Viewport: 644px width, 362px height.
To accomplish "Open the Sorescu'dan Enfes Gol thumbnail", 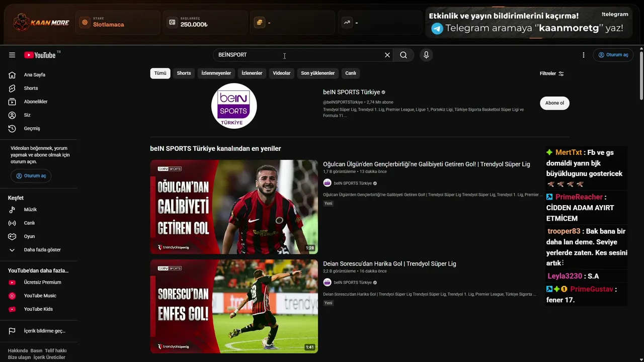I will (x=234, y=307).
